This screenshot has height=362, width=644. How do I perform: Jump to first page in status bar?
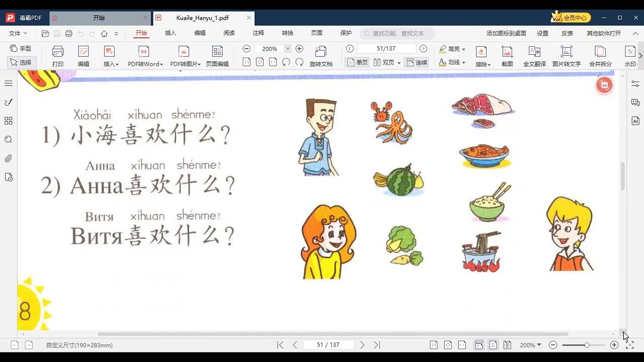coord(280,345)
